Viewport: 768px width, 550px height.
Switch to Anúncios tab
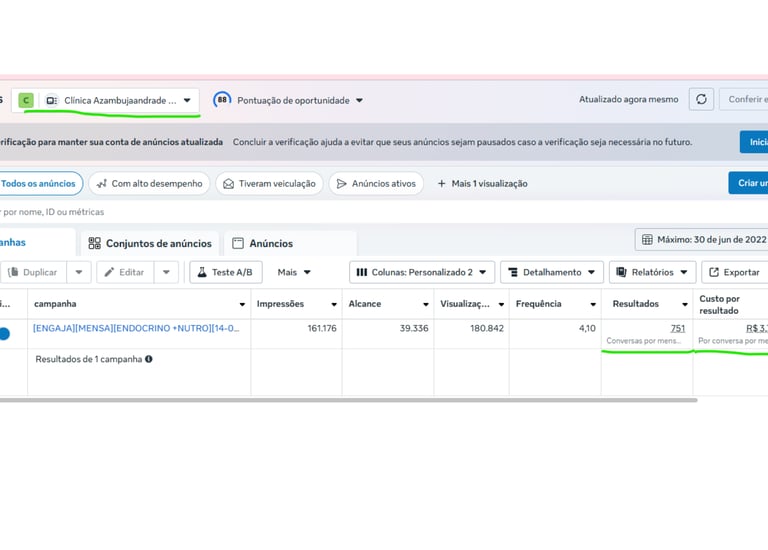pos(290,243)
